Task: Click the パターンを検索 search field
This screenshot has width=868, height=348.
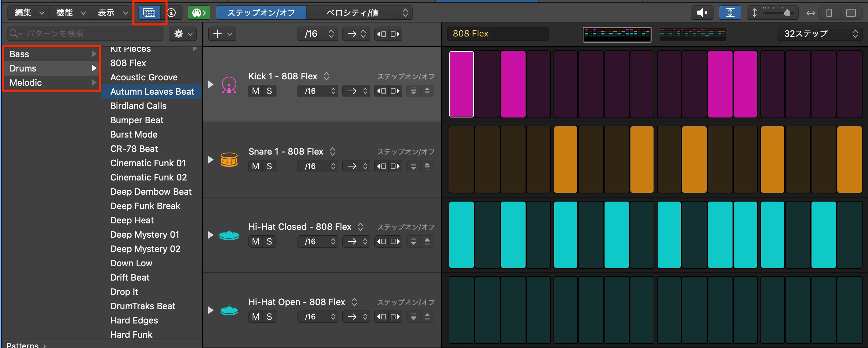Action: coord(85,34)
